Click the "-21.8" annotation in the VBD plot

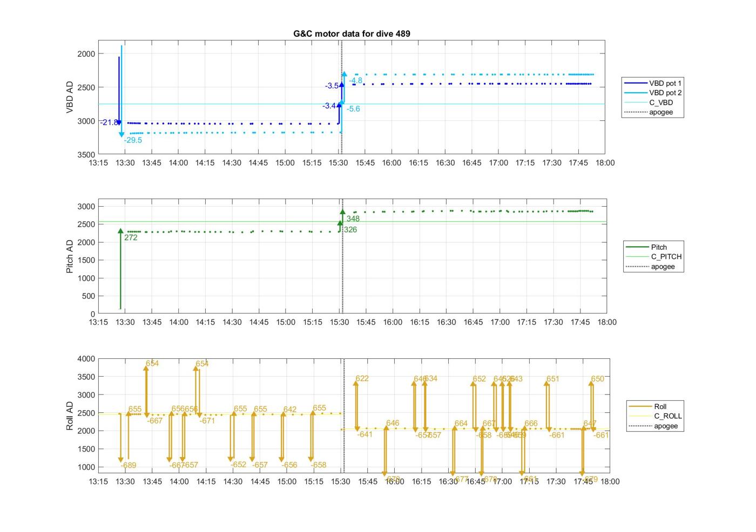pyautogui.click(x=109, y=122)
